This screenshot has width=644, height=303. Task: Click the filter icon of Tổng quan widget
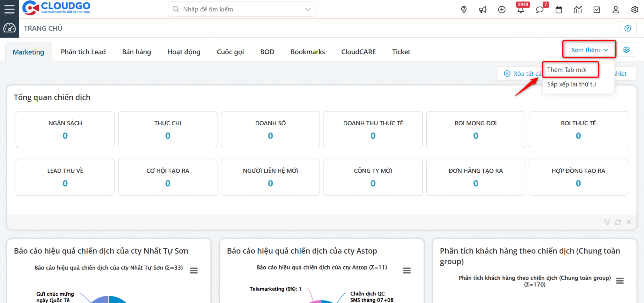(607, 222)
